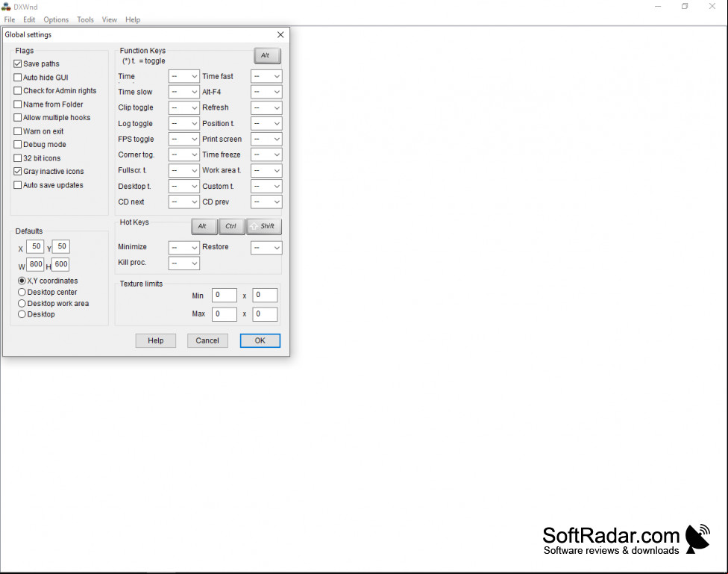Open the Time slow dropdown
This screenshot has height=574, width=728.
183,92
